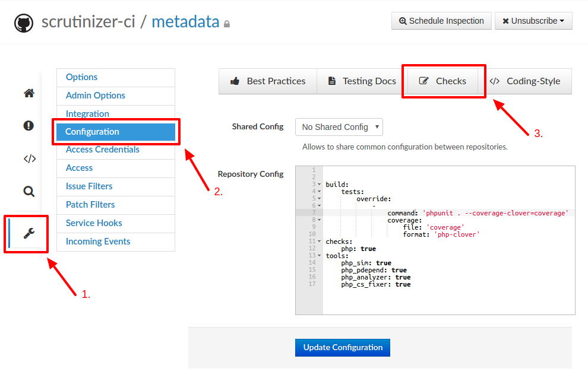Click 'php_analyzer: true' line in editor
588x378 pixels.
[376, 277]
